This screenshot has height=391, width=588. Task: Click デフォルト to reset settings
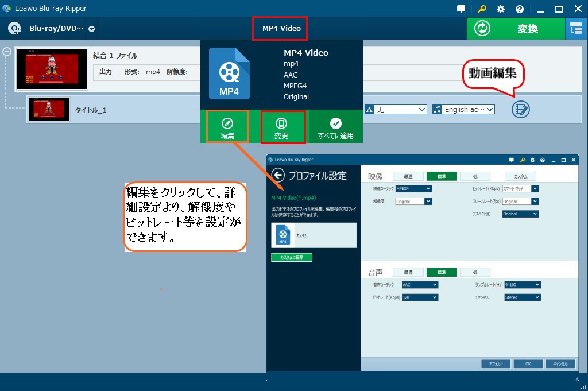coord(496,363)
